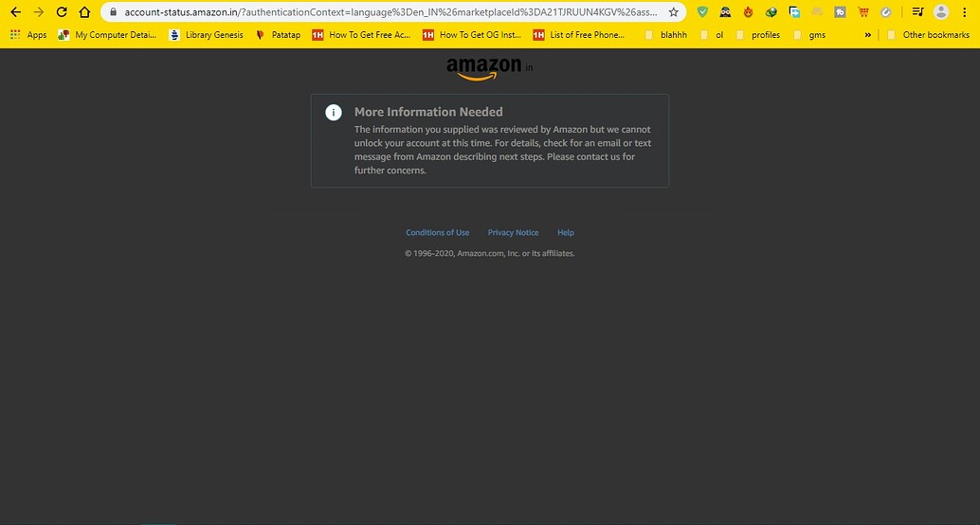Open the browser Home page

pos(84,12)
